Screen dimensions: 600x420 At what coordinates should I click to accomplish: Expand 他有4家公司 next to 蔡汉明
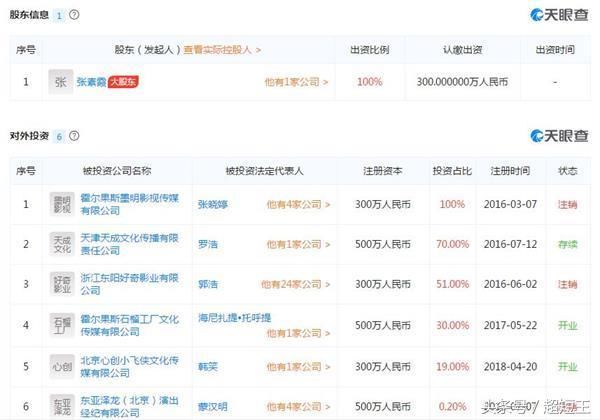coord(298,407)
